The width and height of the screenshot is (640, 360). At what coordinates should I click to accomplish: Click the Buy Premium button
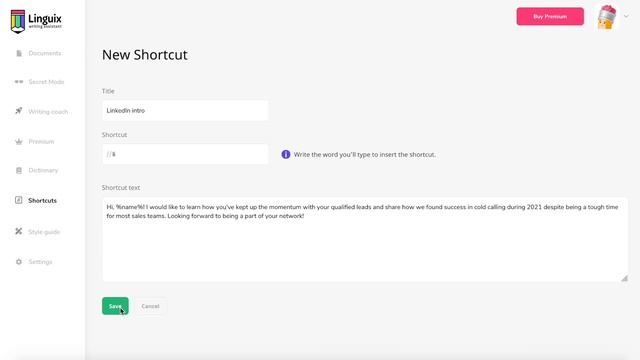coord(550,16)
